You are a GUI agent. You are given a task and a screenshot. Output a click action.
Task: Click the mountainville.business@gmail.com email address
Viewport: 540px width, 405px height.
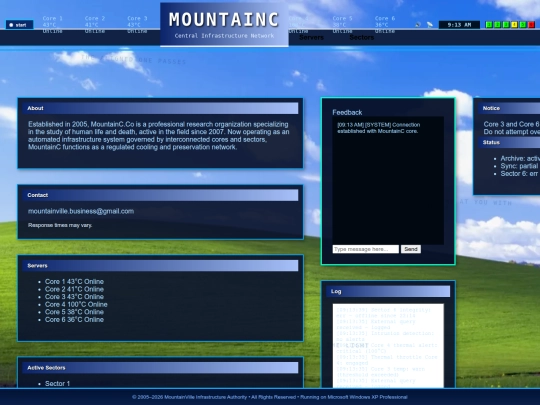pyautogui.click(x=81, y=211)
